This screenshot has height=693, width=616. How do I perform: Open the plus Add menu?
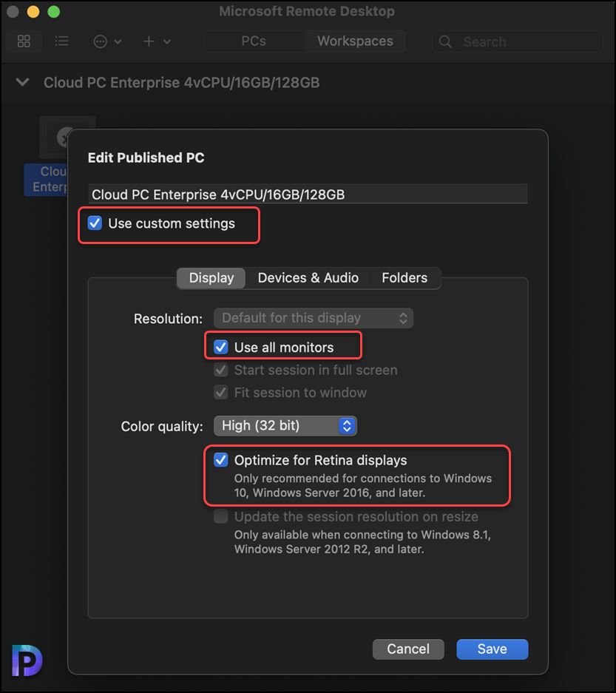(x=157, y=41)
